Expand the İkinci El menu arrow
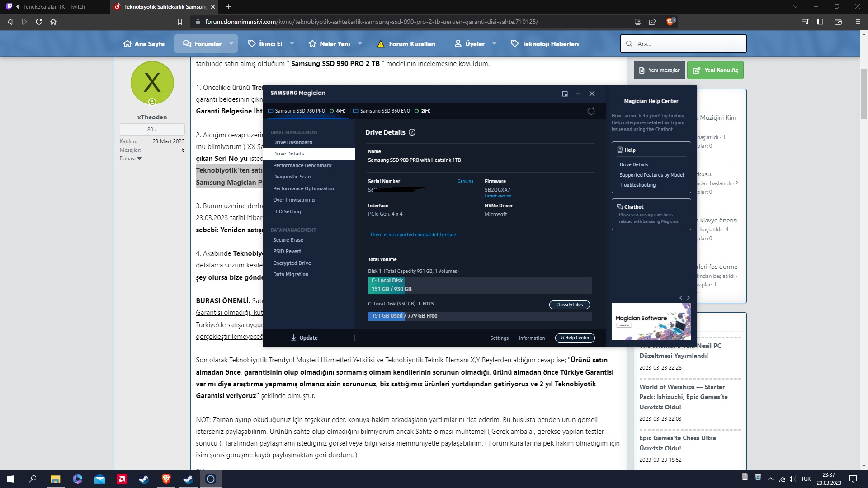868x488 pixels. point(292,44)
